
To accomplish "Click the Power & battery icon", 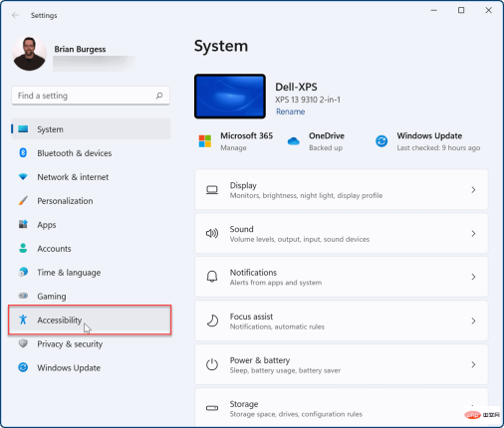I will (212, 364).
